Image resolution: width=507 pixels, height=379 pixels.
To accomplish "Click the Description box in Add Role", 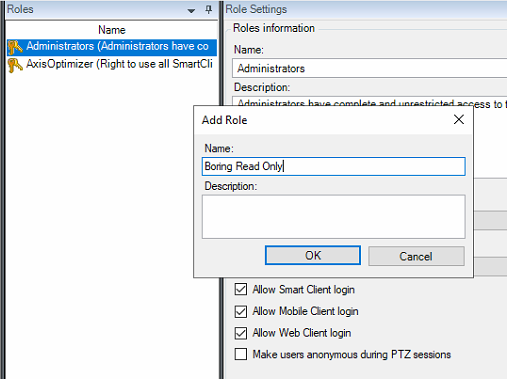I will [x=333, y=217].
